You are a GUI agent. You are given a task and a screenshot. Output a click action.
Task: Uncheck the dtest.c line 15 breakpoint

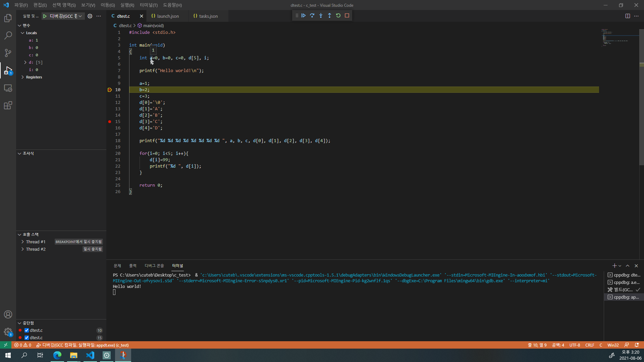tap(27, 338)
